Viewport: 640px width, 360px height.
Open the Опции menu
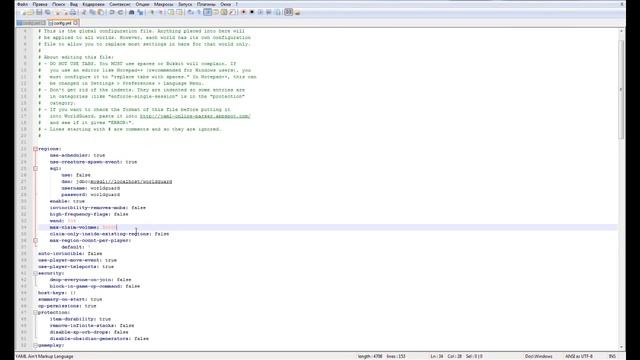(142, 4)
